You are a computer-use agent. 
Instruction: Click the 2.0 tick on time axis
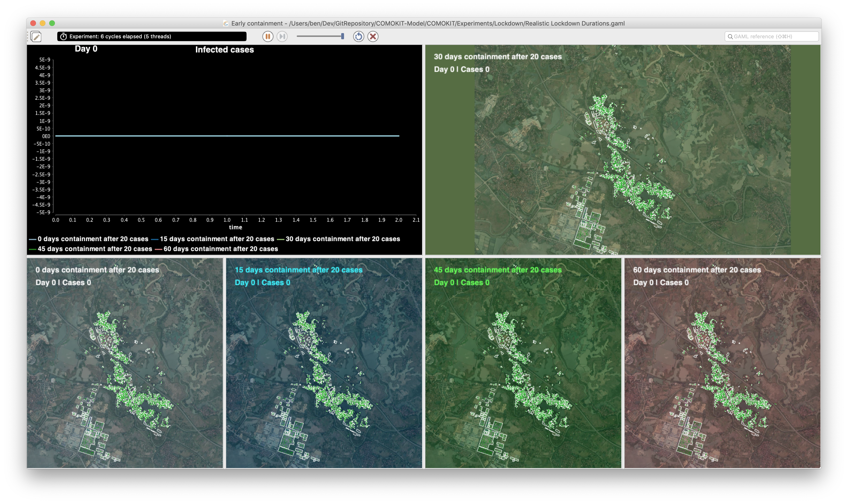point(398,220)
